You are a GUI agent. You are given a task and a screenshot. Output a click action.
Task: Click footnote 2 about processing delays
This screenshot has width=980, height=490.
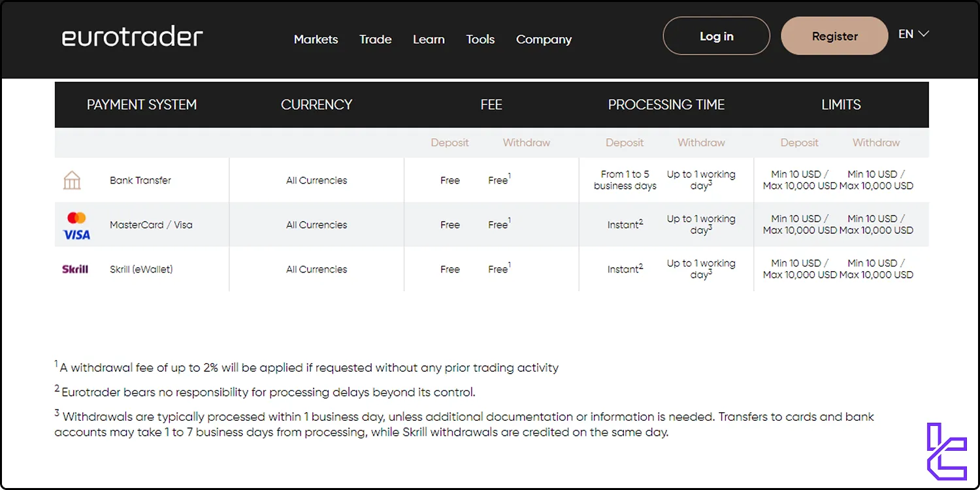point(265,392)
